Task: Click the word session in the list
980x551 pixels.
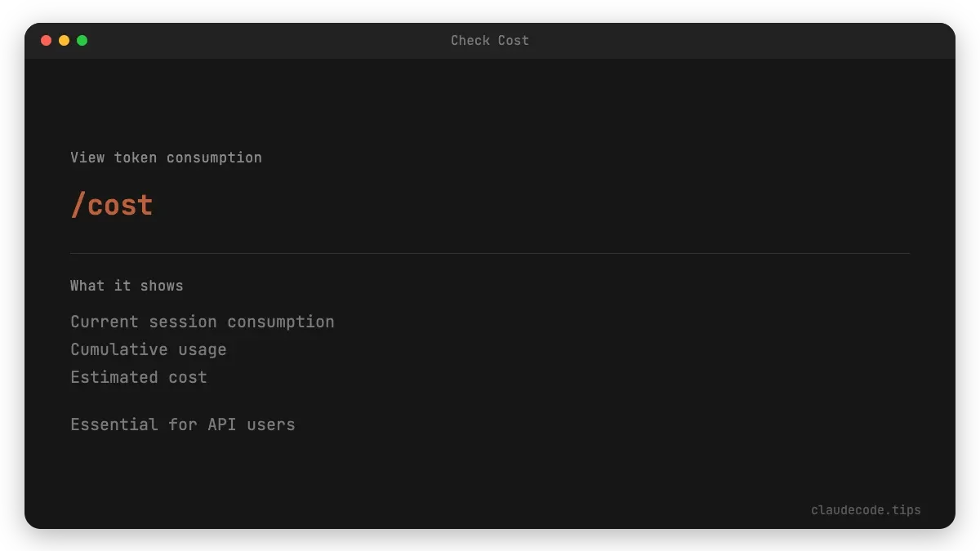Action: click(184, 322)
